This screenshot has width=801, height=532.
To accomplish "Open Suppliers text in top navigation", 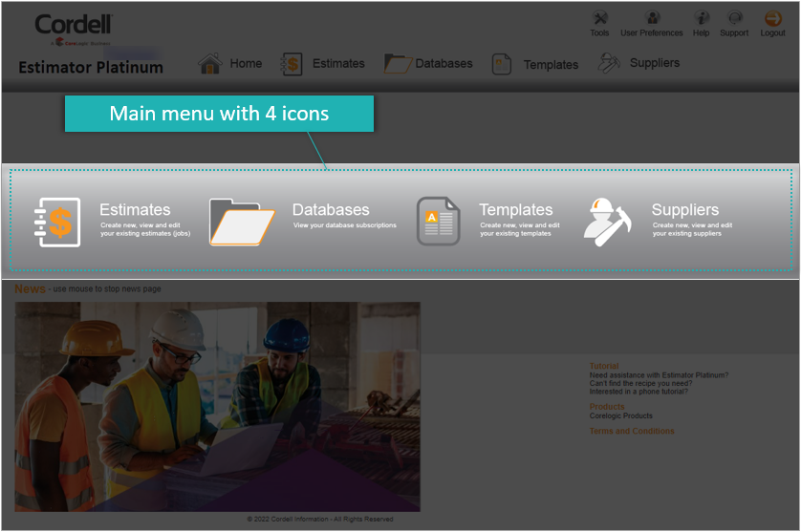I will coord(655,63).
